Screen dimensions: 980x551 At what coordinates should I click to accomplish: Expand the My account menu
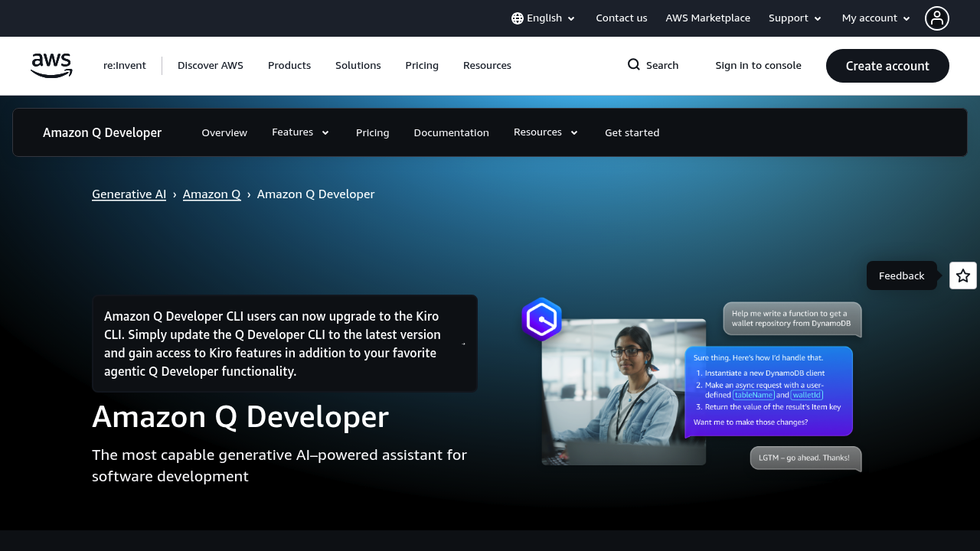[x=874, y=18]
